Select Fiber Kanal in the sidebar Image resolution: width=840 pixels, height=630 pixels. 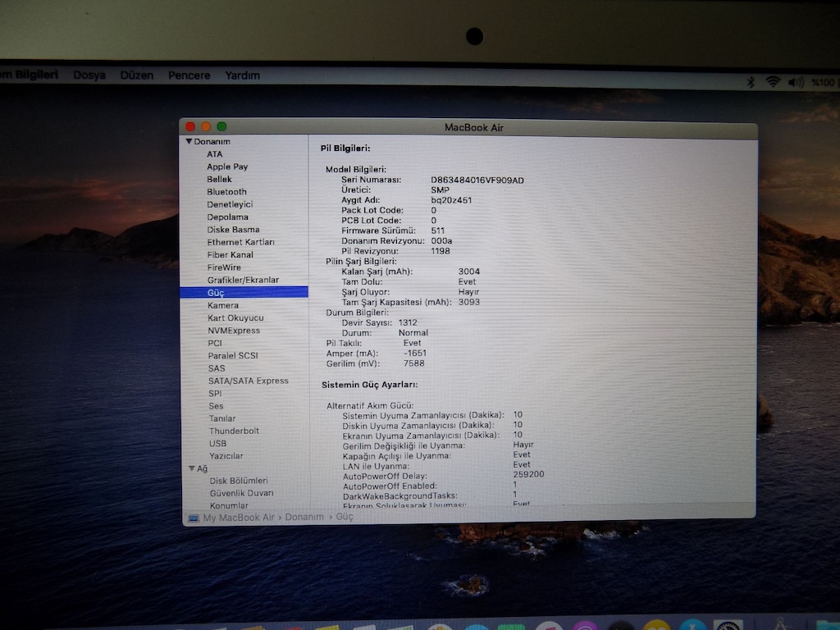click(x=230, y=255)
